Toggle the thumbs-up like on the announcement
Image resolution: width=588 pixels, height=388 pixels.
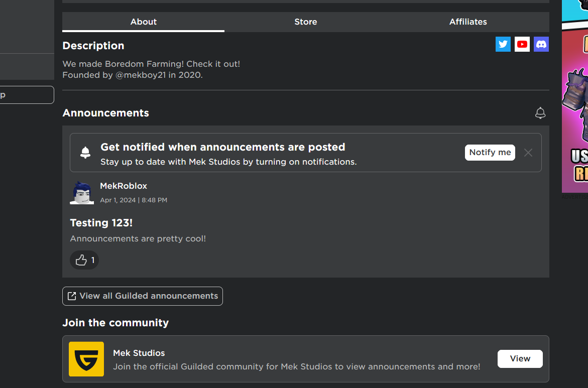tap(84, 260)
